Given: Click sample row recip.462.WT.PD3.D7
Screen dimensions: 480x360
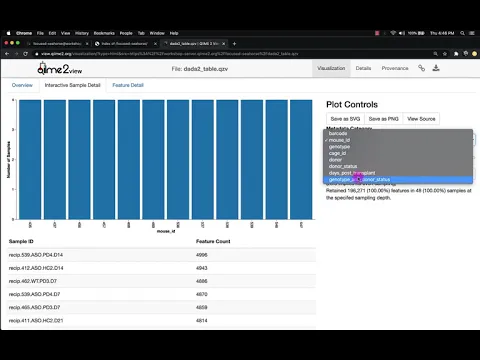Looking at the screenshot, I should pyautogui.click(x=162, y=281).
